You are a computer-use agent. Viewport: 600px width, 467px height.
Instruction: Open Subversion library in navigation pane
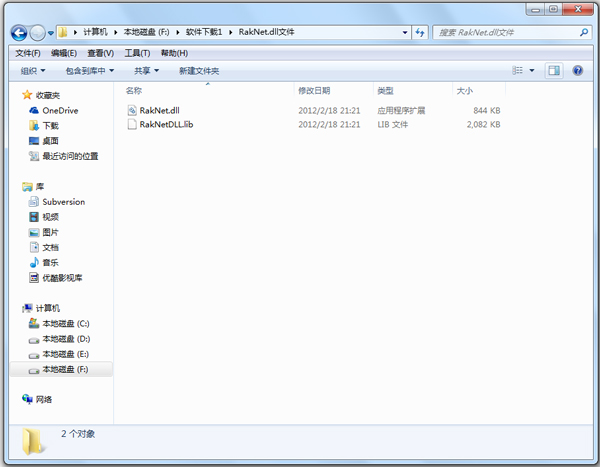pyautogui.click(x=63, y=201)
